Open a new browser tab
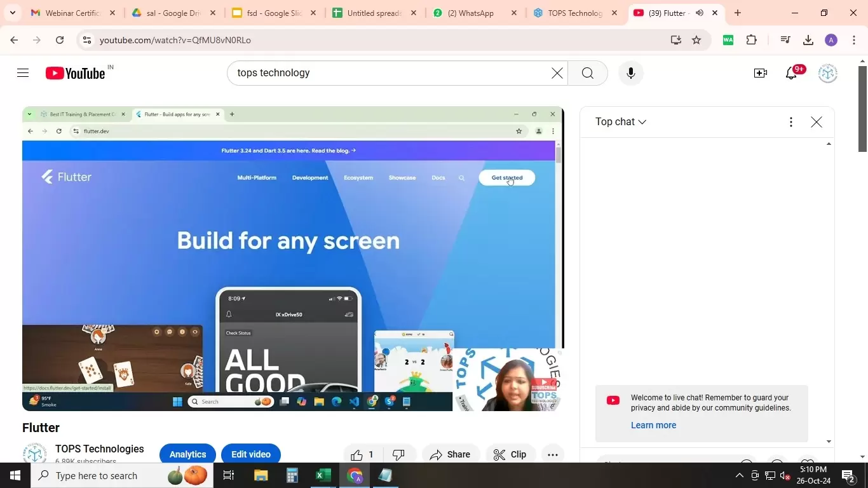 pos(738,13)
